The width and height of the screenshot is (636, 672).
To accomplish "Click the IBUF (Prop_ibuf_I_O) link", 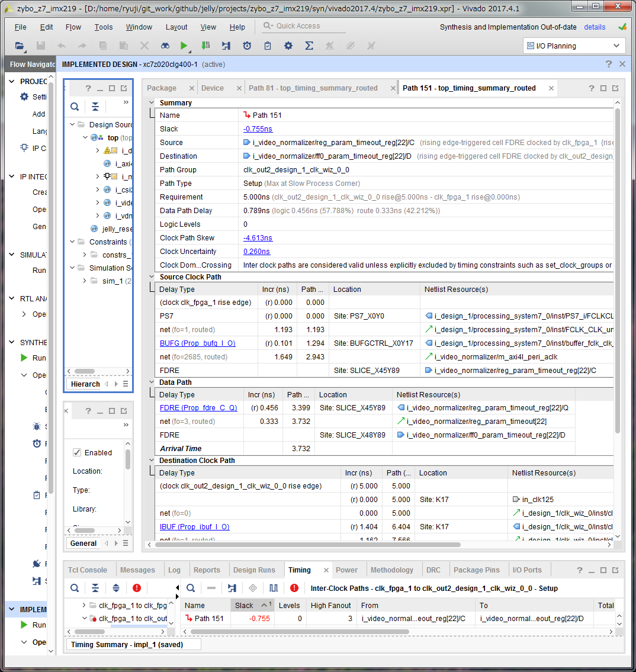I will coord(194,526).
